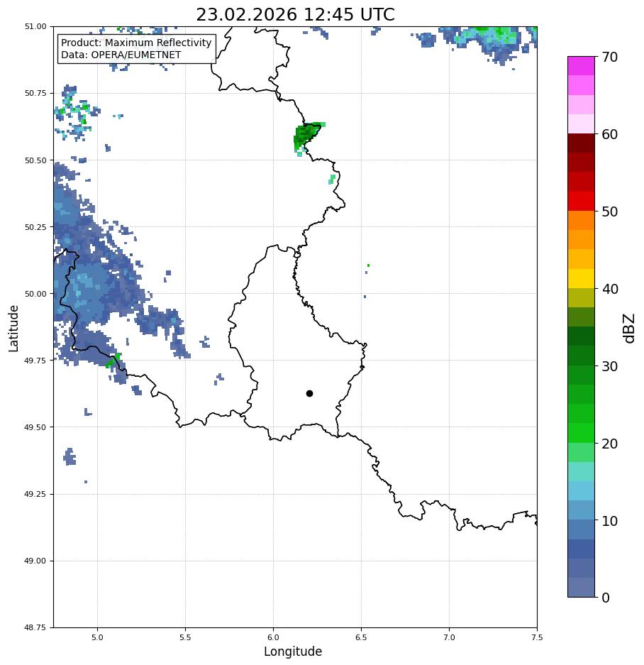The height and width of the screenshot is (665, 644).
Task: Click the latitude tick label "49.75"
Action: 35,360
